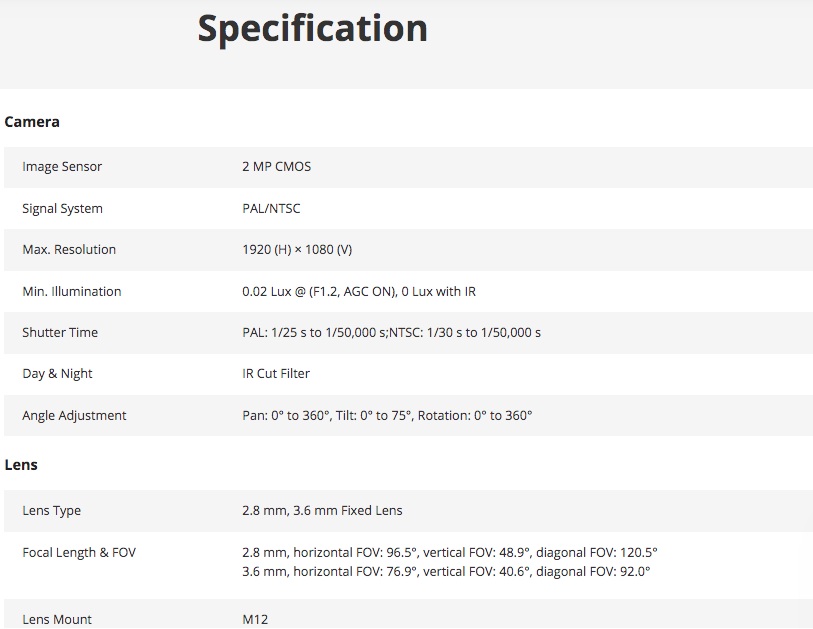This screenshot has width=813, height=629.
Task: Click the PAL/NTSC shutter time value
Action: tap(391, 332)
